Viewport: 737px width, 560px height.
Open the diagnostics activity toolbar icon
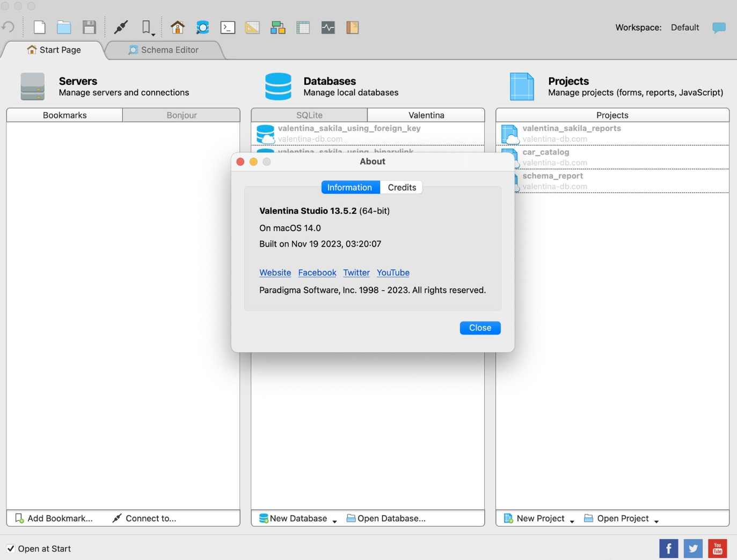coord(328,27)
